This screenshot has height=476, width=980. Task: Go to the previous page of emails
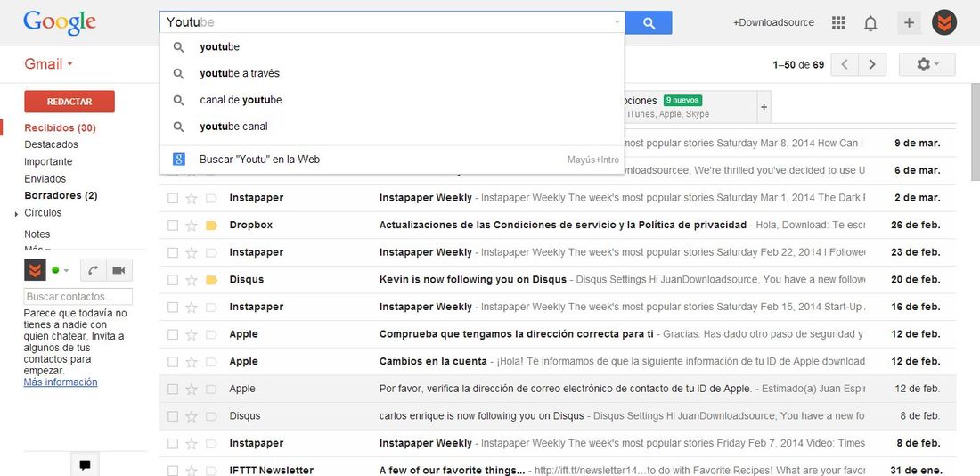845,64
